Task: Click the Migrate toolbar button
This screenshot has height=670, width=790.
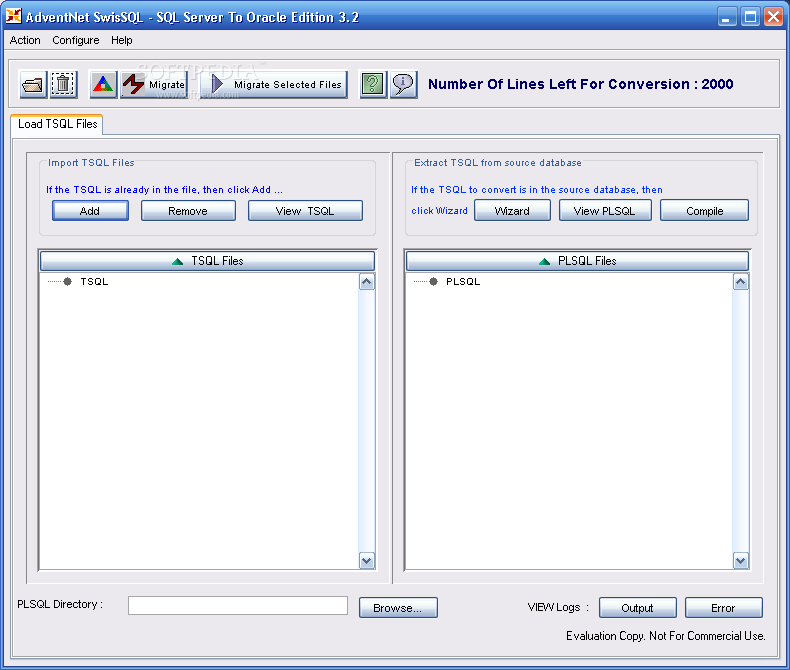Action: pos(154,84)
